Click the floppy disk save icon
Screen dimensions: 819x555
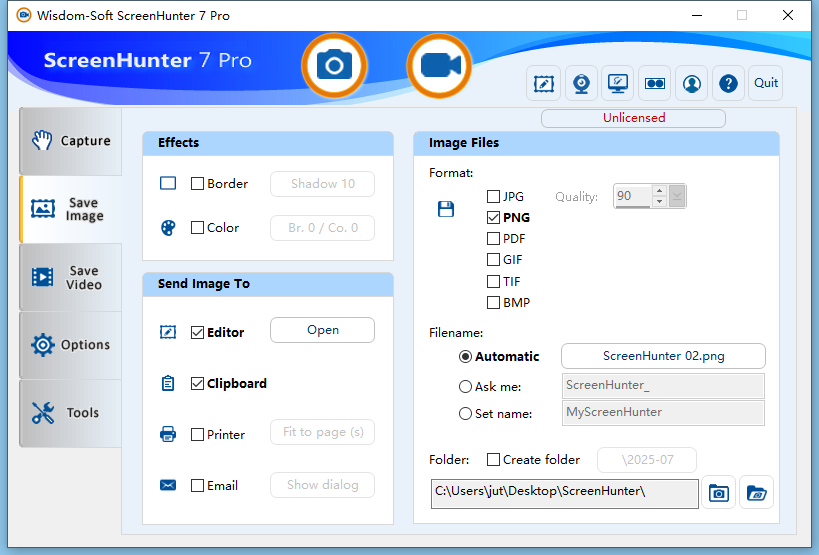(x=446, y=209)
